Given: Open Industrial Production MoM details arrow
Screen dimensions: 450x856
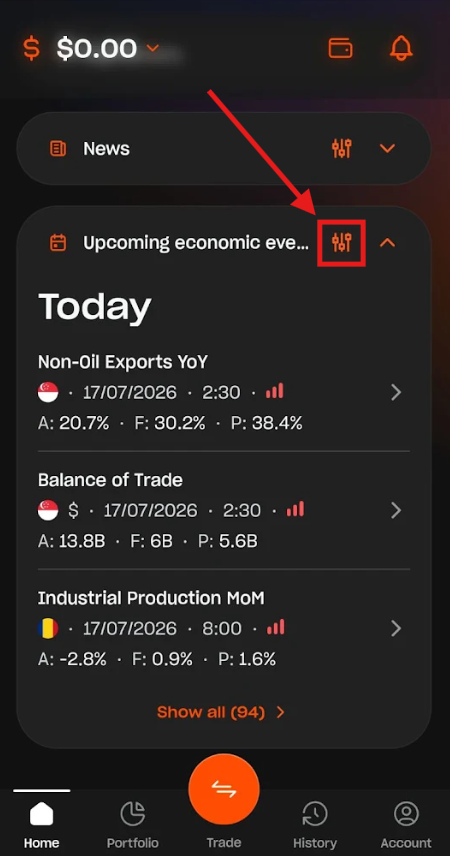Looking at the screenshot, I should pyautogui.click(x=396, y=629).
